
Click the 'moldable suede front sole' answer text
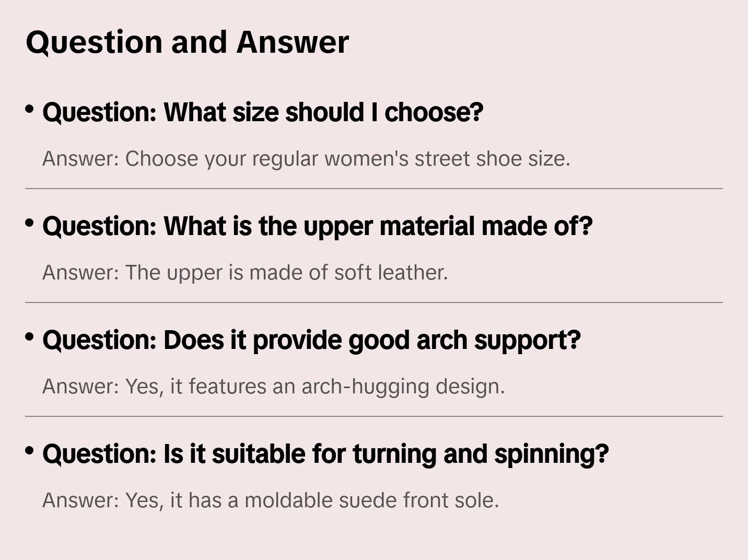(x=371, y=500)
